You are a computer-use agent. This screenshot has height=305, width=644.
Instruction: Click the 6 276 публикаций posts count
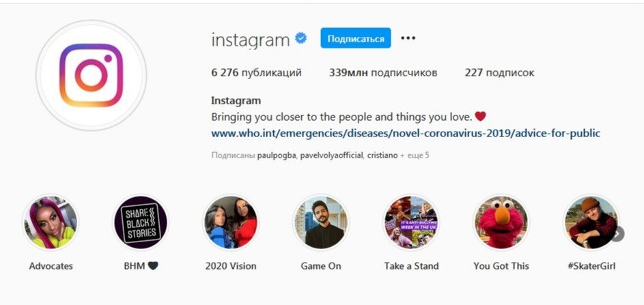coord(256,73)
